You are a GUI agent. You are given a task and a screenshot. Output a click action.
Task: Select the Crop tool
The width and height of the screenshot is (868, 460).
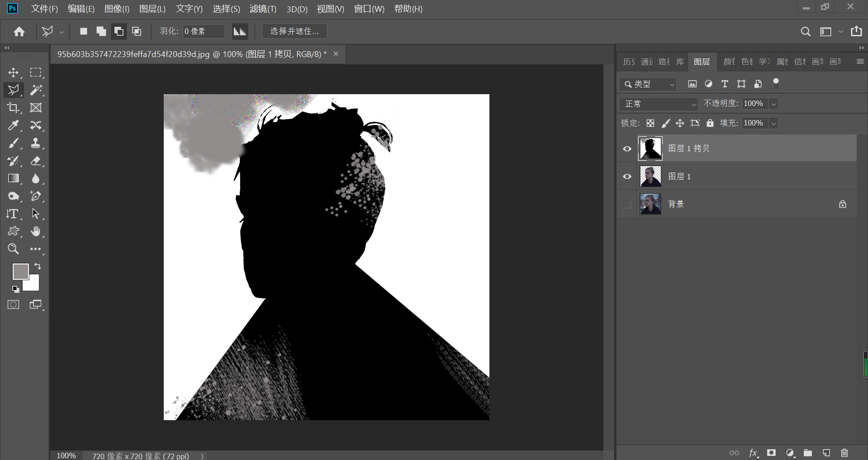(14, 108)
